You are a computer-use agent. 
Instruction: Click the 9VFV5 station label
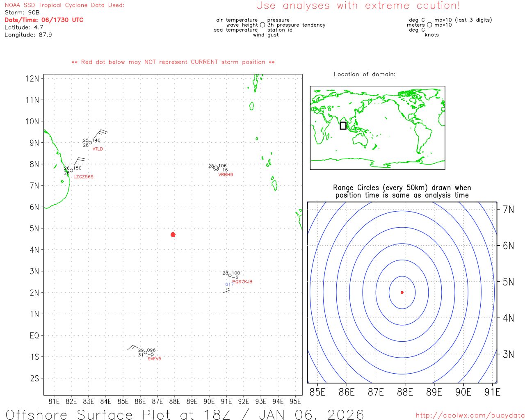[155, 358]
